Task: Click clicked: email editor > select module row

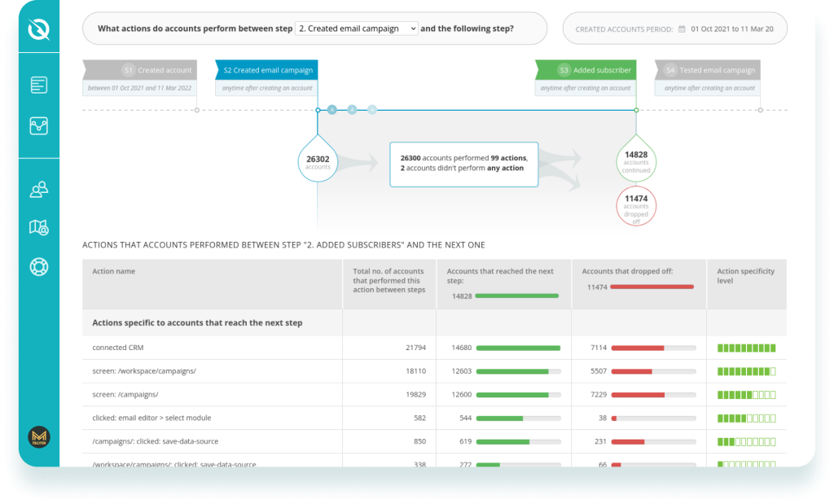Action: [435, 418]
